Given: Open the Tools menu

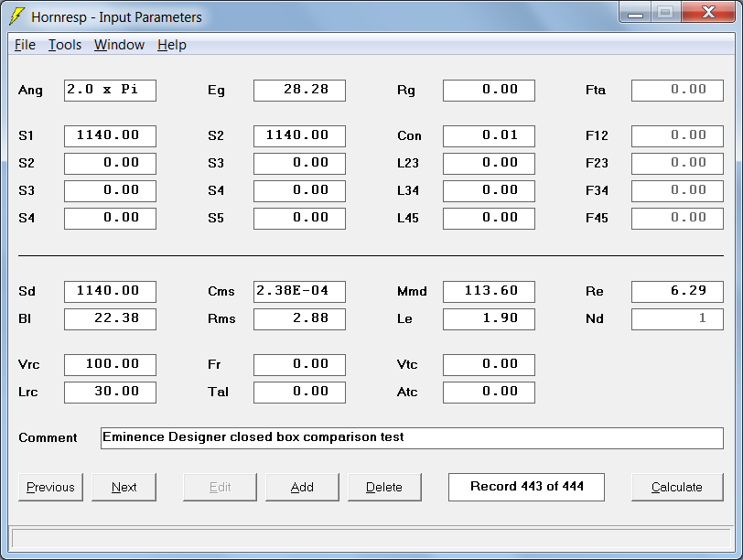Looking at the screenshot, I should (x=65, y=45).
